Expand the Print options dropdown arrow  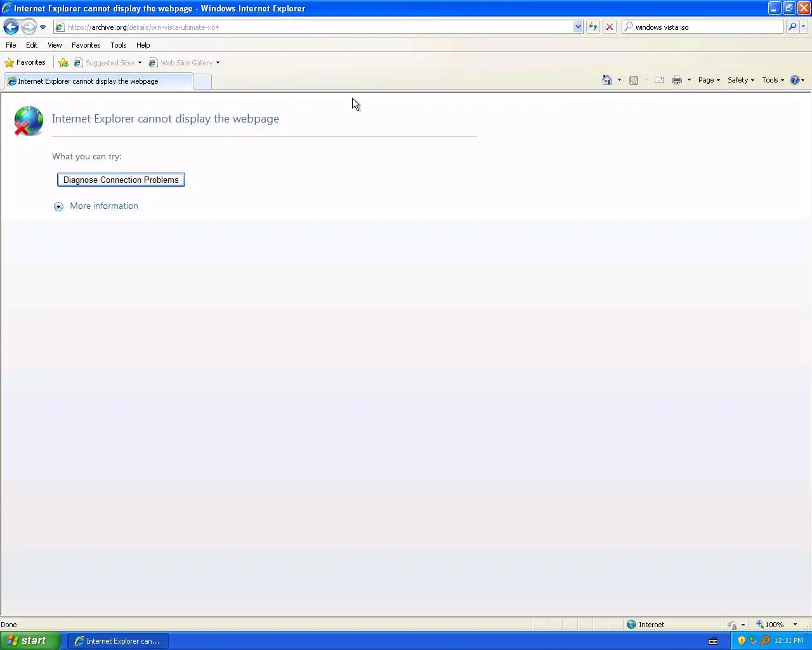(689, 80)
